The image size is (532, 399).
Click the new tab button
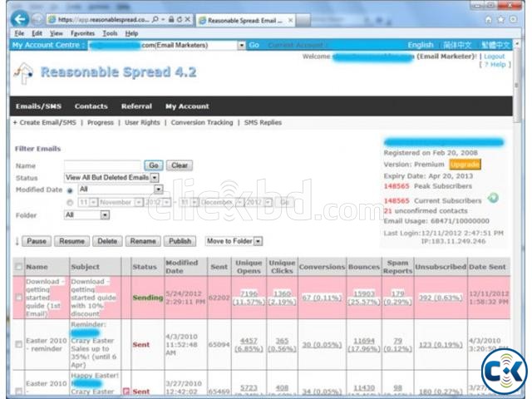303,20
